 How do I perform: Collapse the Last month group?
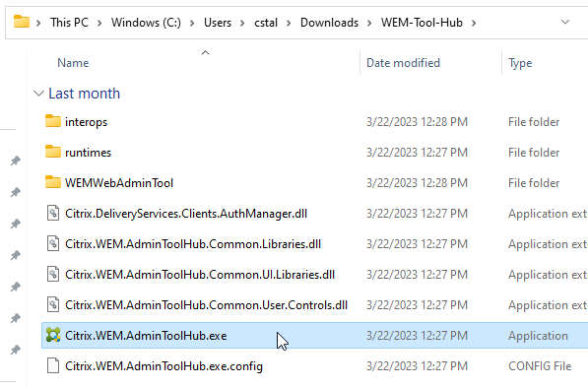tap(38, 94)
